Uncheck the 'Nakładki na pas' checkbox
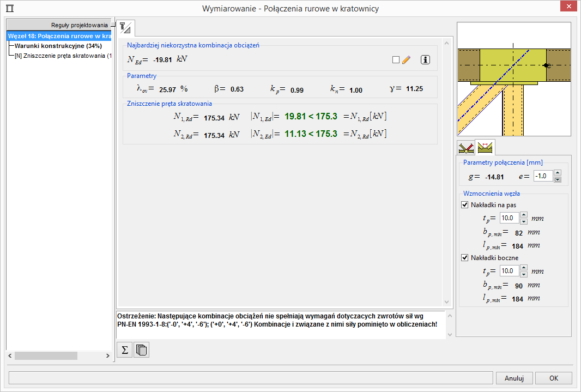Image resolution: width=581 pixels, height=392 pixels. (465, 205)
